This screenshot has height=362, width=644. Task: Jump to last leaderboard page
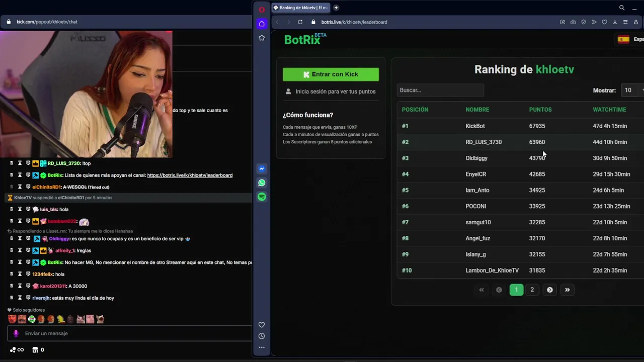[x=567, y=290]
